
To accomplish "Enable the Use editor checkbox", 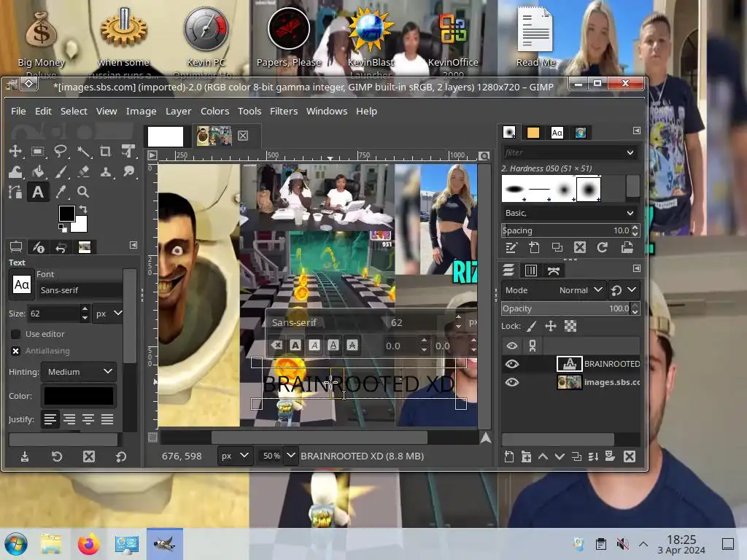I will pos(16,334).
